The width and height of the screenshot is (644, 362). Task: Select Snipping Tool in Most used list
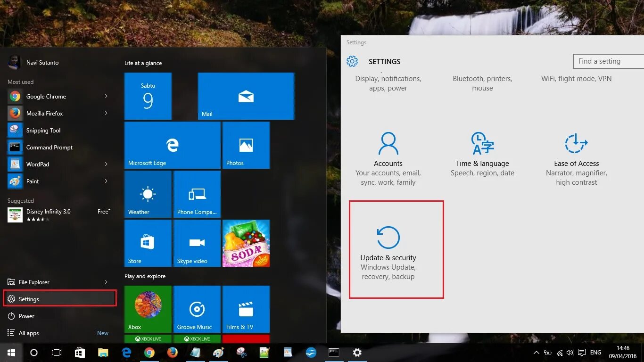58,130
